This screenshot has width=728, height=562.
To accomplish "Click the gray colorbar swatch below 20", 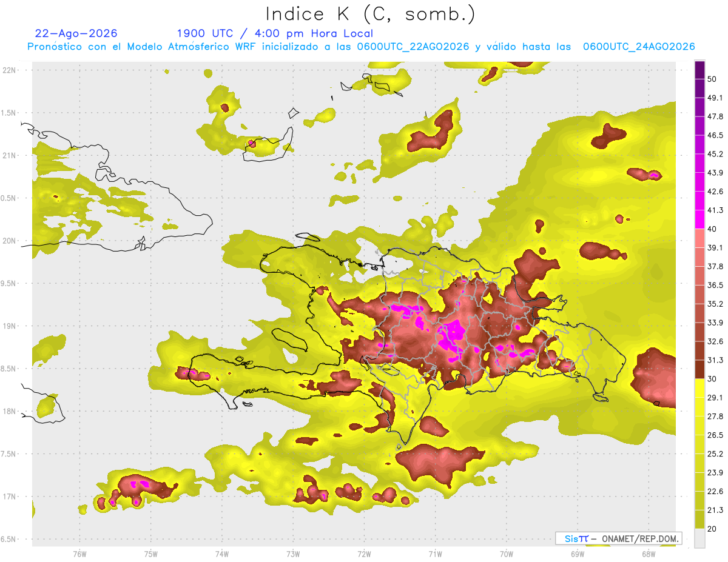I will 699,538.
